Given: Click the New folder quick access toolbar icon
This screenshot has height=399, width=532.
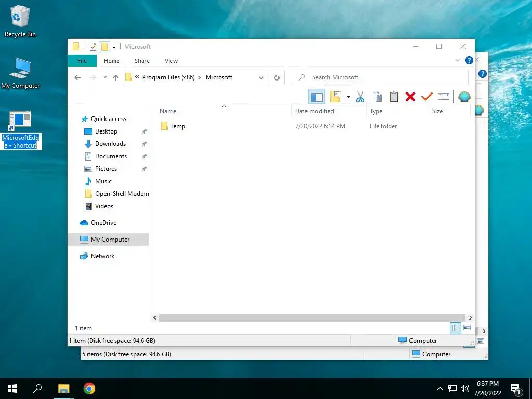Looking at the screenshot, I should pos(104,47).
